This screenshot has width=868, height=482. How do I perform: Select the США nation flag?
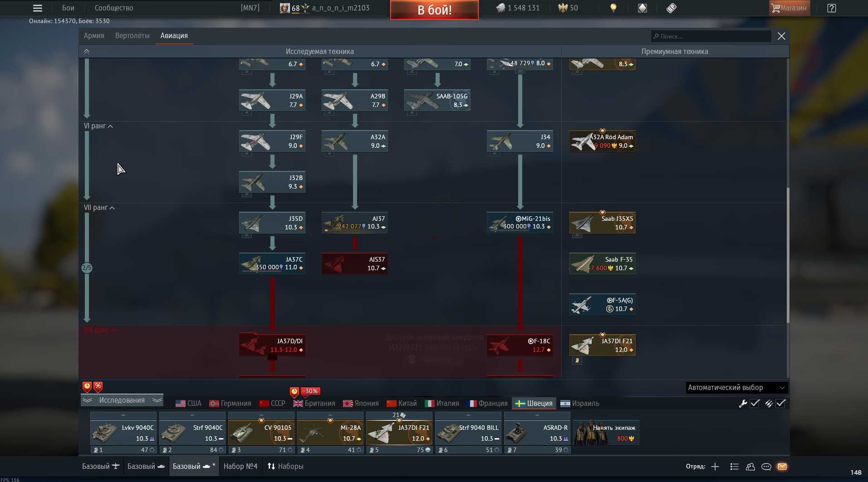coord(188,403)
